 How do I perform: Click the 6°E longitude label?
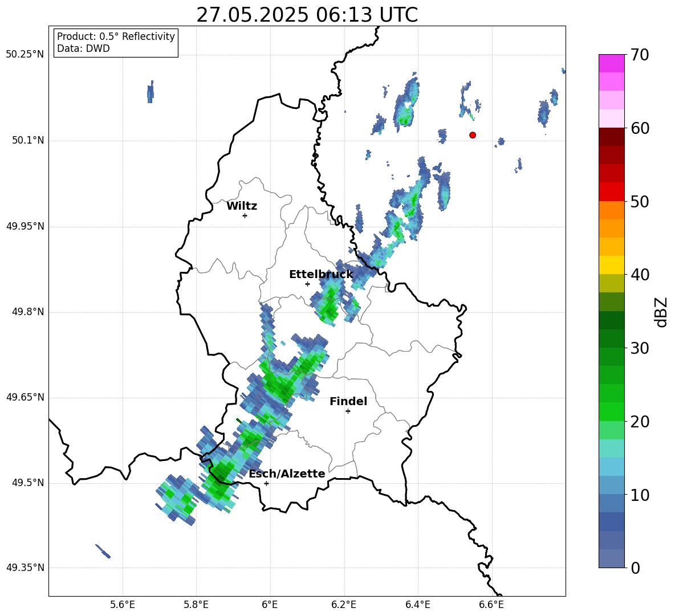(x=270, y=605)
